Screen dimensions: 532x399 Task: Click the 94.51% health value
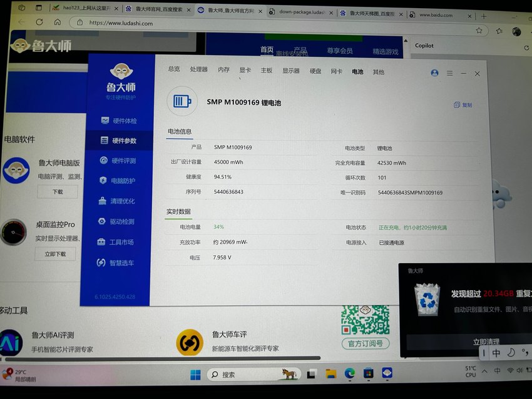coord(223,177)
